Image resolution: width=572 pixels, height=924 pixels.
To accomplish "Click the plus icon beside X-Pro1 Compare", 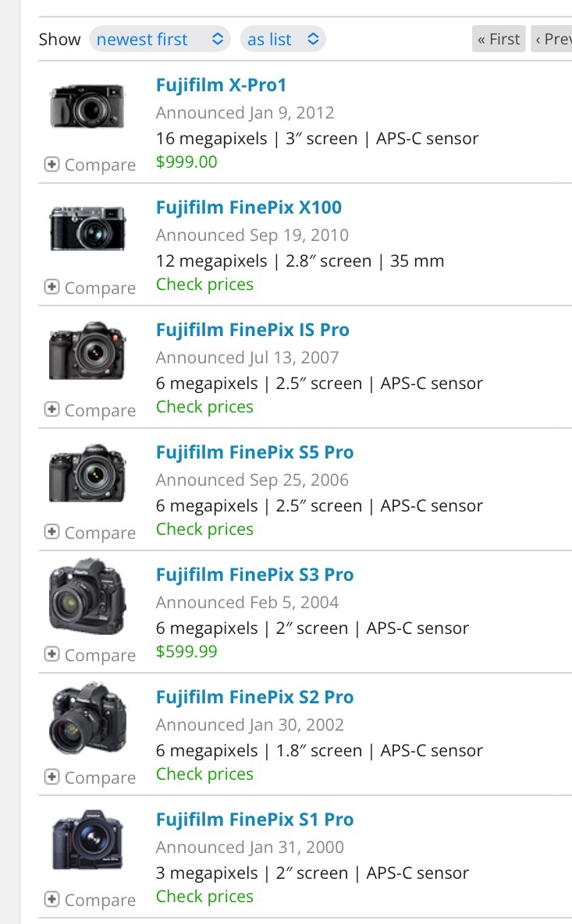I will [52, 165].
